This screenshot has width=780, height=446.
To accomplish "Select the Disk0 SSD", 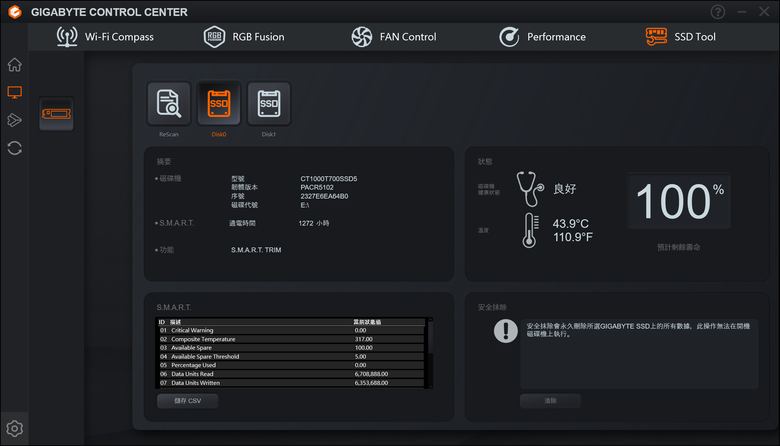I will 219,104.
